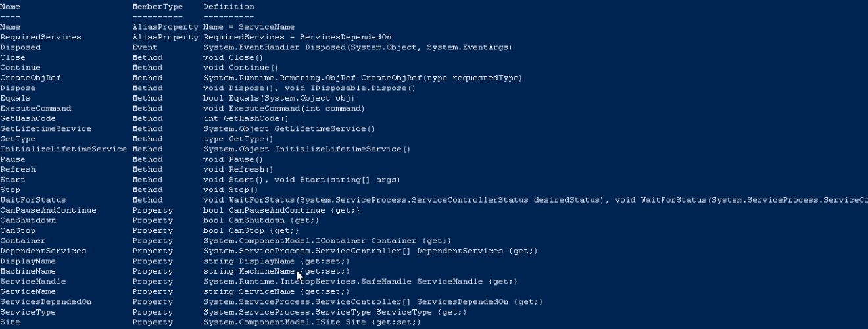
Task: Click the Name column header
Action: pyautogui.click(x=10, y=7)
